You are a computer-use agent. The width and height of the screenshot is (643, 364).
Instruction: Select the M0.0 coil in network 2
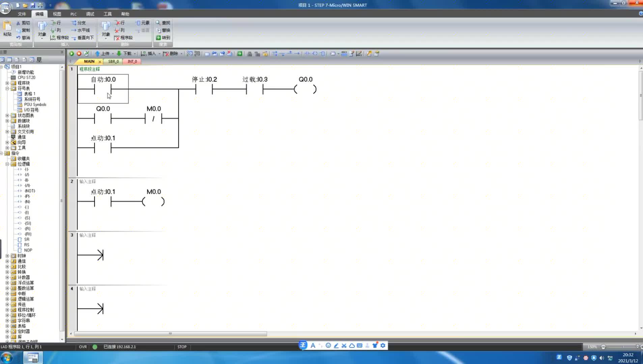coord(153,202)
